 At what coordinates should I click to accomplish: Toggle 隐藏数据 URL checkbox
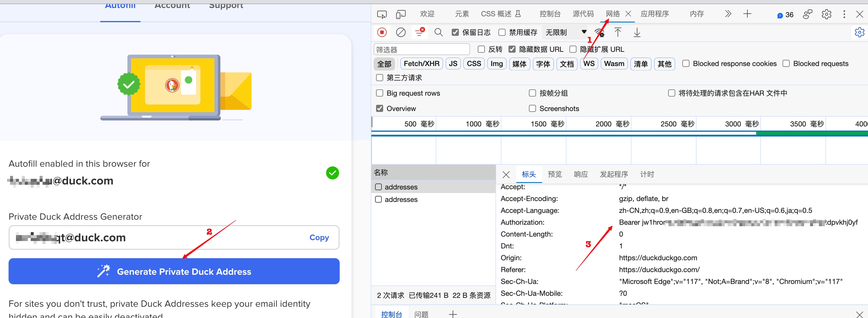[x=512, y=49]
